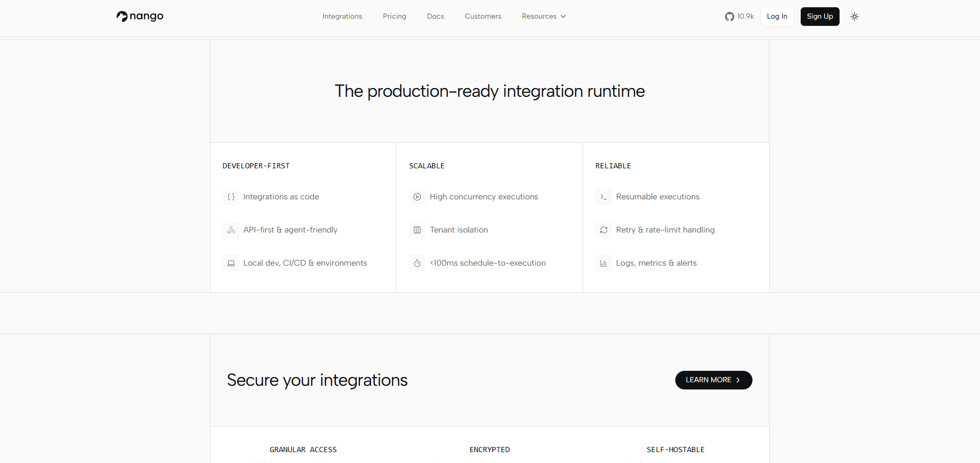Click the "Tenant isolation" text
Viewport: 980px width, 463px height.
point(459,230)
